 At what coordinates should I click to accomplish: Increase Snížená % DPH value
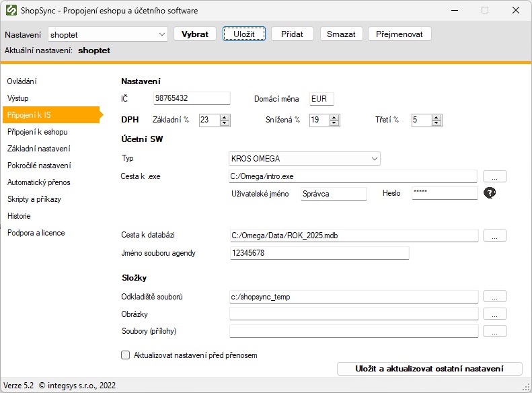(x=334, y=117)
